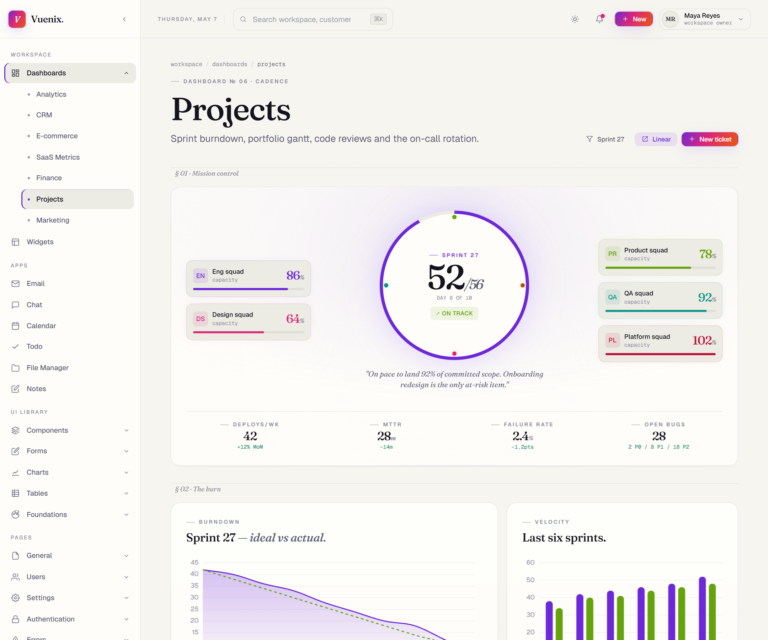Click the New ticket button

coord(710,139)
